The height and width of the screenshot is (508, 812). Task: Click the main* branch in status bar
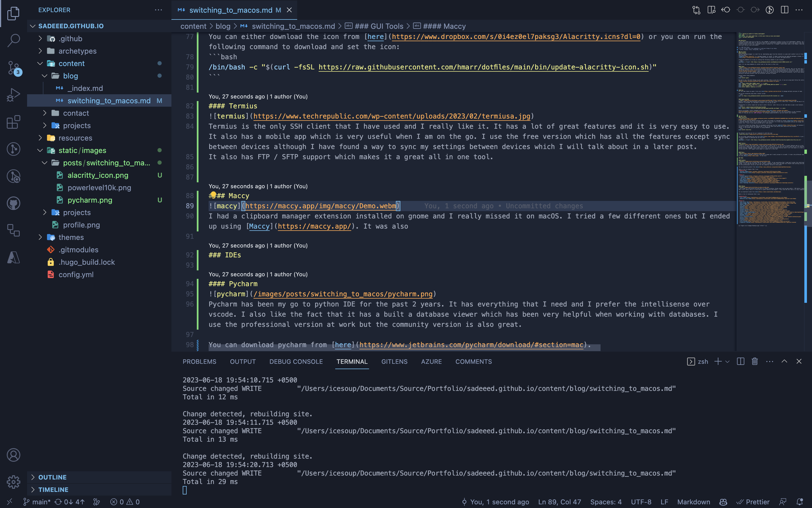click(37, 502)
